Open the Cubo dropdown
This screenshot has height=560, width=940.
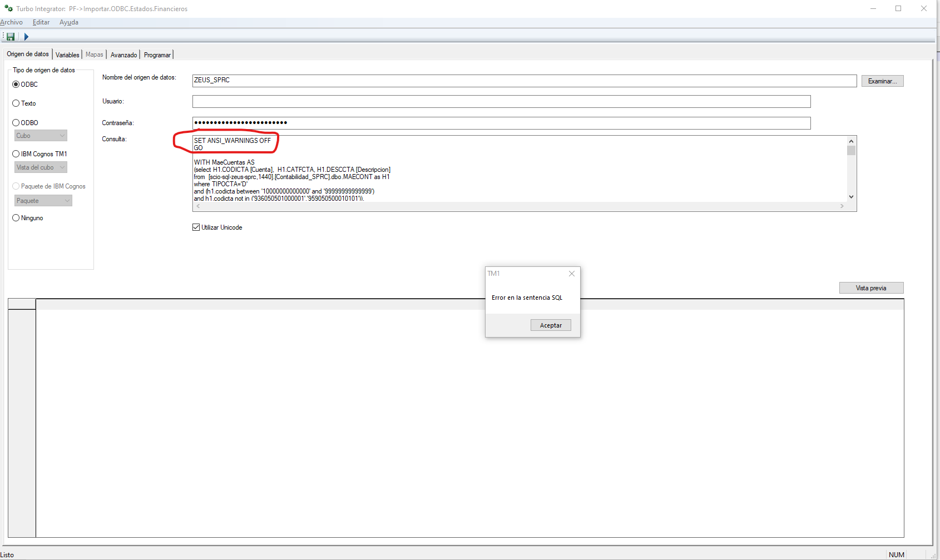click(x=41, y=136)
